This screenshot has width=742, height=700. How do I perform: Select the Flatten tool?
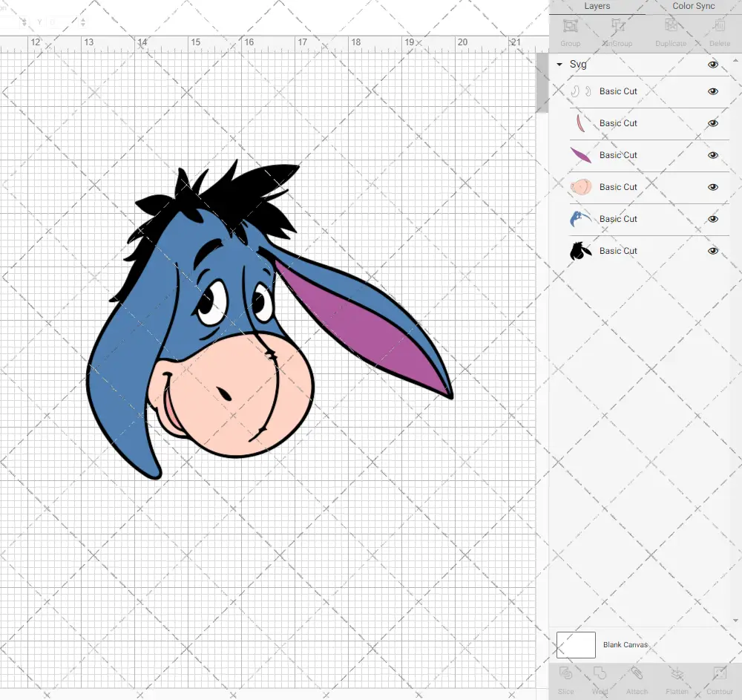click(x=677, y=673)
